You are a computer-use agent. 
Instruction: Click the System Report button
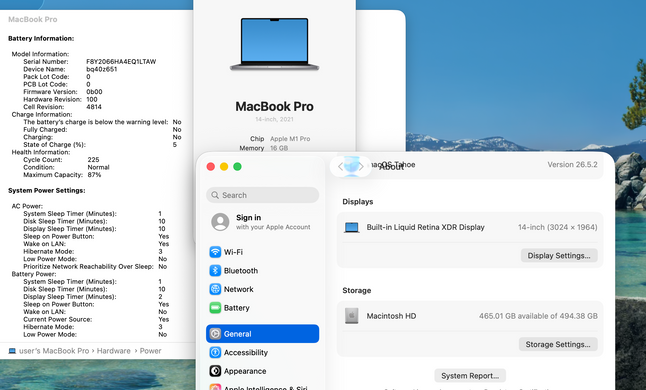click(470, 376)
